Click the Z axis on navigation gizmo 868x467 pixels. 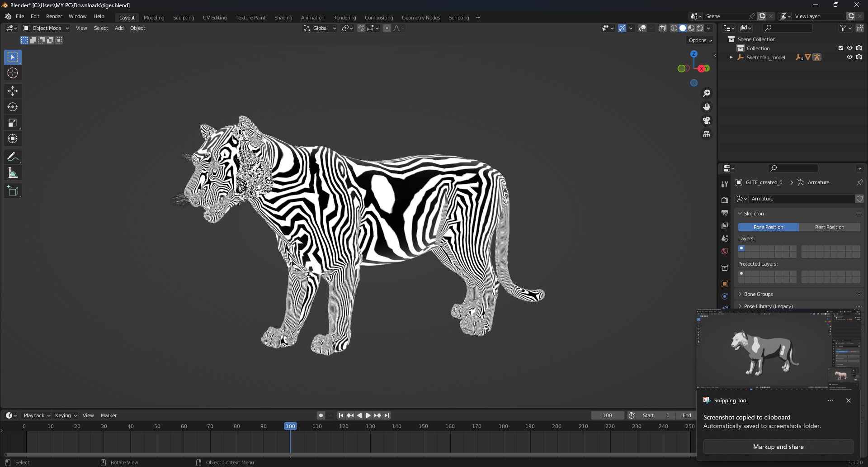coord(694,54)
